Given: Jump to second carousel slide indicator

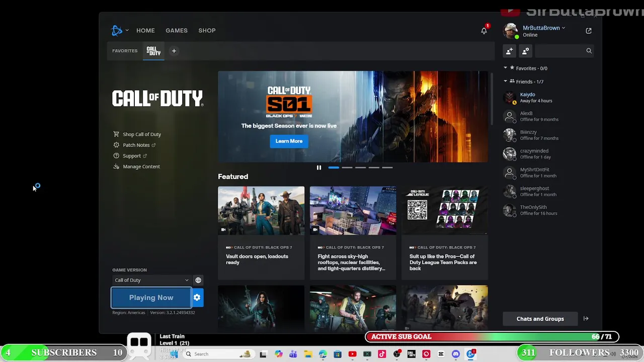Looking at the screenshot, I should point(347,167).
